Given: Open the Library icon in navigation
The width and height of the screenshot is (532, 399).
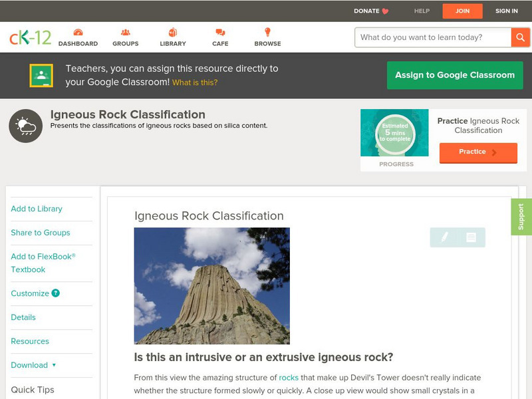Looking at the screenshot, I should click(x=173, y=33).
